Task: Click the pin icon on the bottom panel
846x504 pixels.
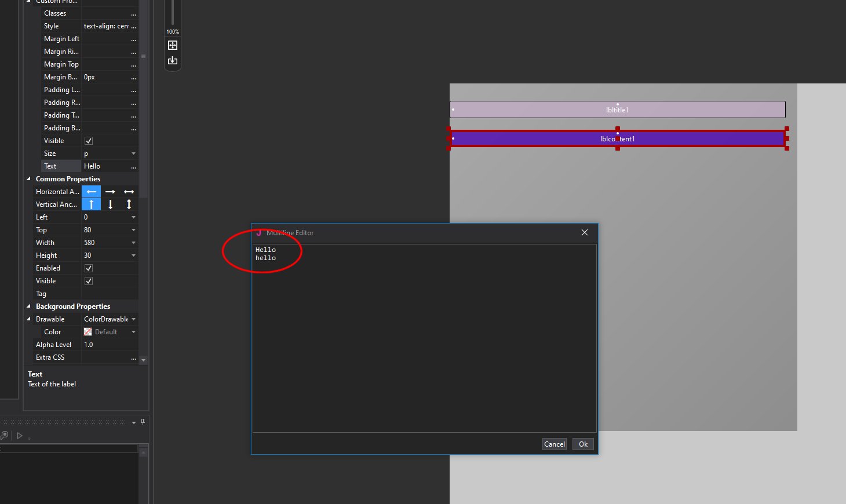Action: (x=143, y=422)
